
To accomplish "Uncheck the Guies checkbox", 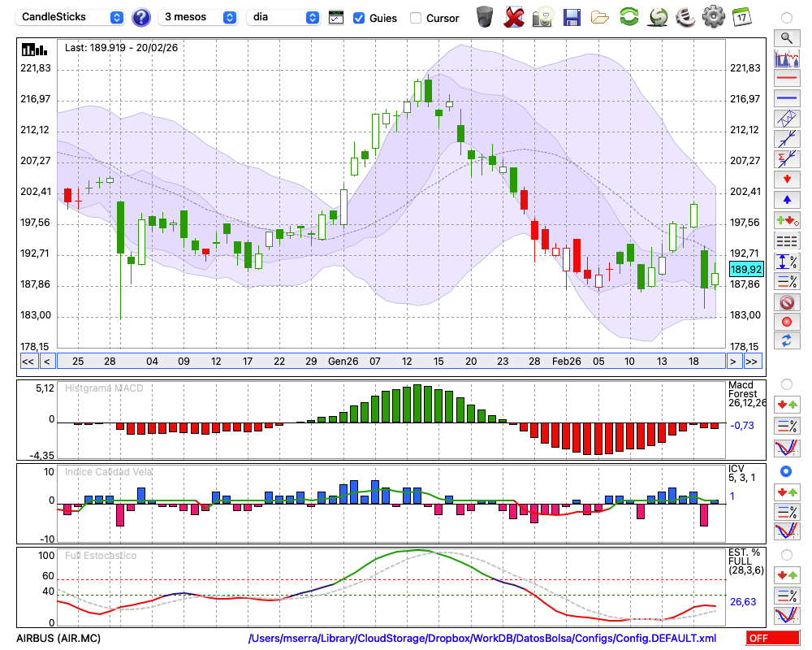I will pos(359,18).
